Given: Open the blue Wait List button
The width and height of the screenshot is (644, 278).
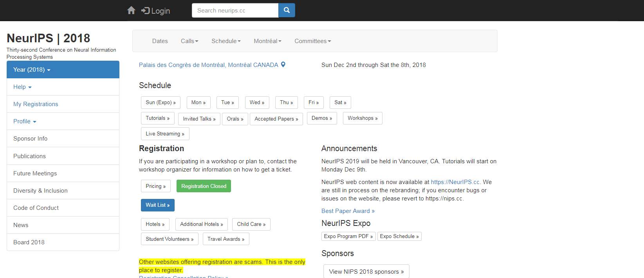Looking at the screenshot, I should 158,205.
